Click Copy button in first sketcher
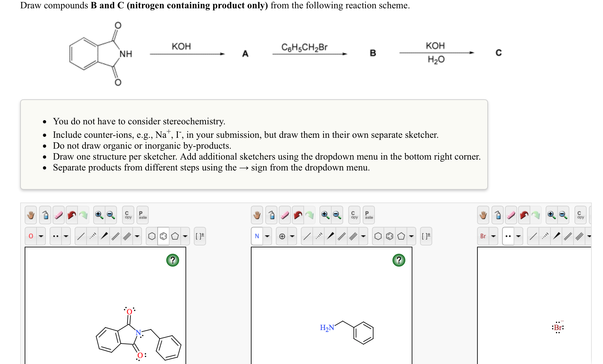The image size is (603, 364). [128, 215]
